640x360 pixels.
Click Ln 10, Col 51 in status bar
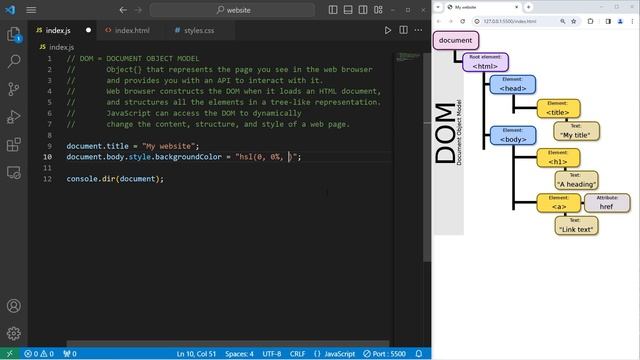pos(196,354)
